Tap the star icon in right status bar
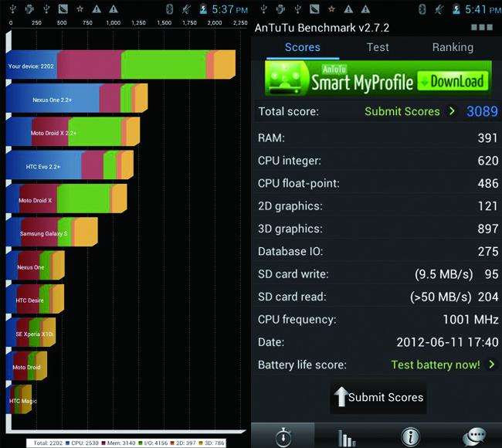 click(331, 9)
